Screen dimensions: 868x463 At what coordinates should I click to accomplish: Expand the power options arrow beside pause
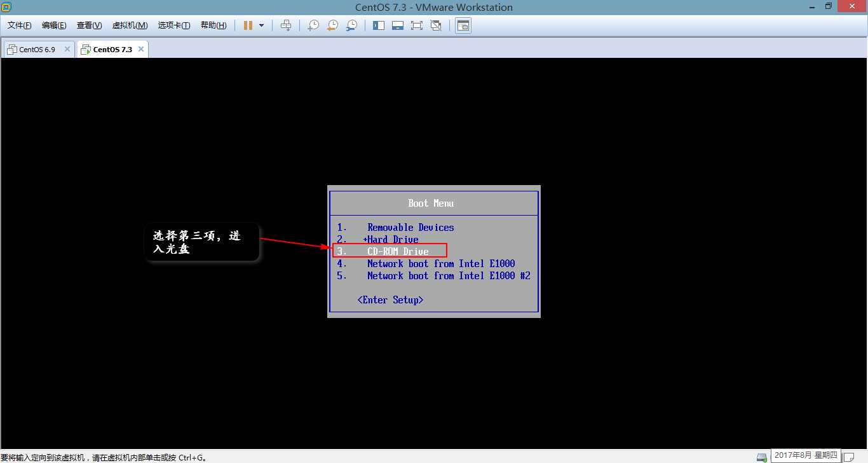261,25
